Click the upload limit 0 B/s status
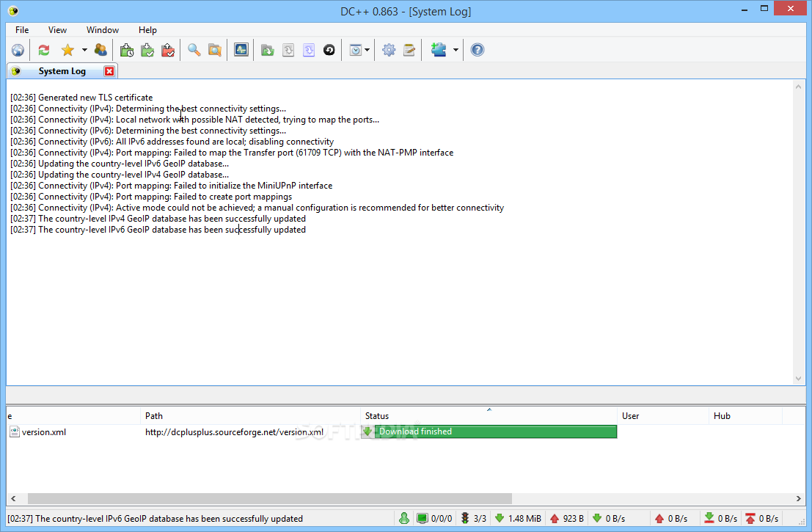This screenshot has width=812, height=532. 762,519
